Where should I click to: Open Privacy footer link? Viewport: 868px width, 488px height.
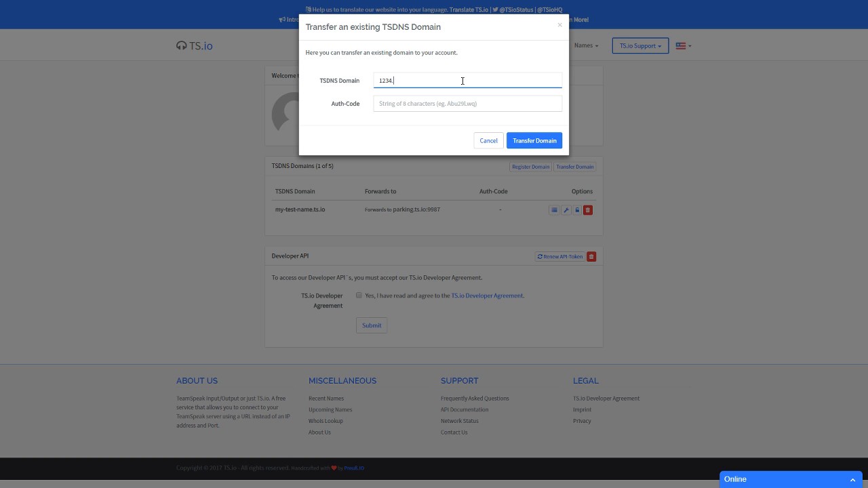582,421
